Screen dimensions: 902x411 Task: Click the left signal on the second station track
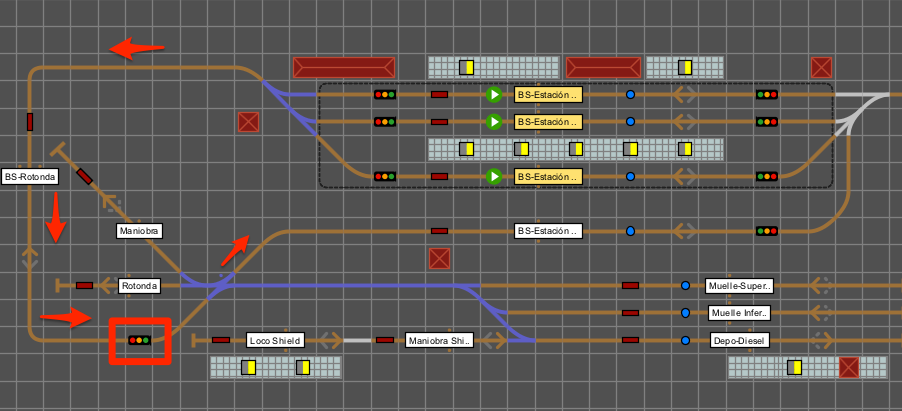tap(384, 121)
